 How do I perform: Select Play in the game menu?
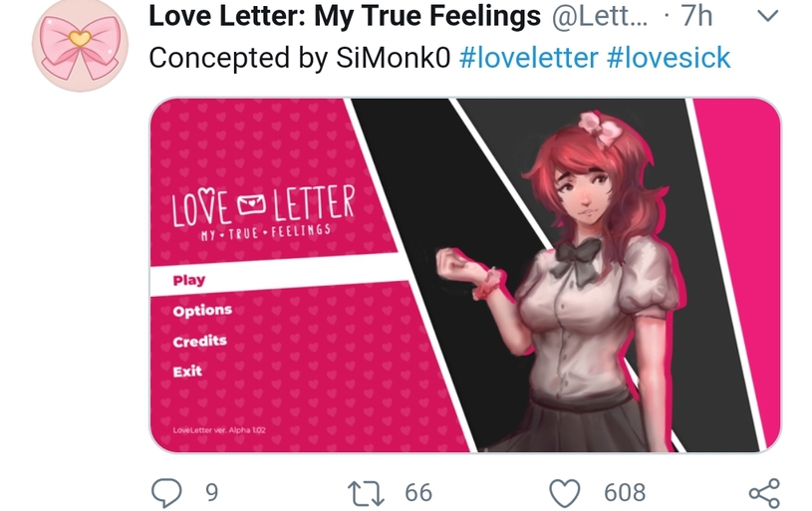[189, 280]
